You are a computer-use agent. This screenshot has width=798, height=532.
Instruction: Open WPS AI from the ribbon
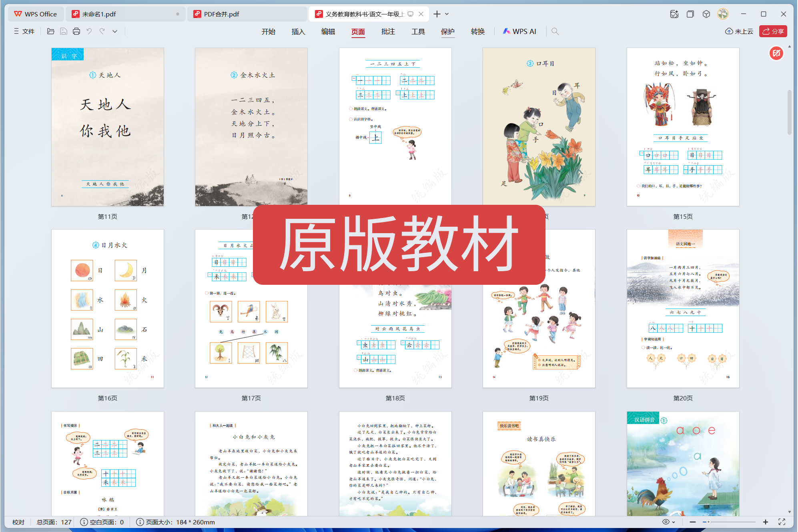pyautogui.click(x=519, y=31)
